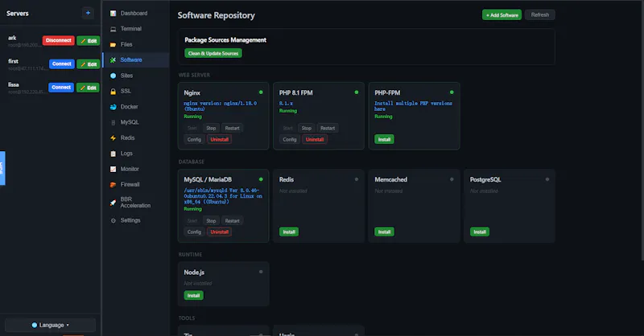The height and width of the screenshot is (336, 644).
Task: Uninstall Nginx
Action: pos(219,140)
